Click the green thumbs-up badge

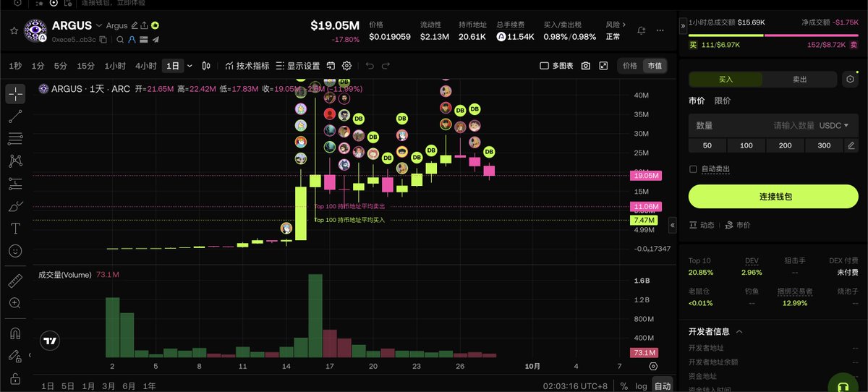[x=155, y=26]
